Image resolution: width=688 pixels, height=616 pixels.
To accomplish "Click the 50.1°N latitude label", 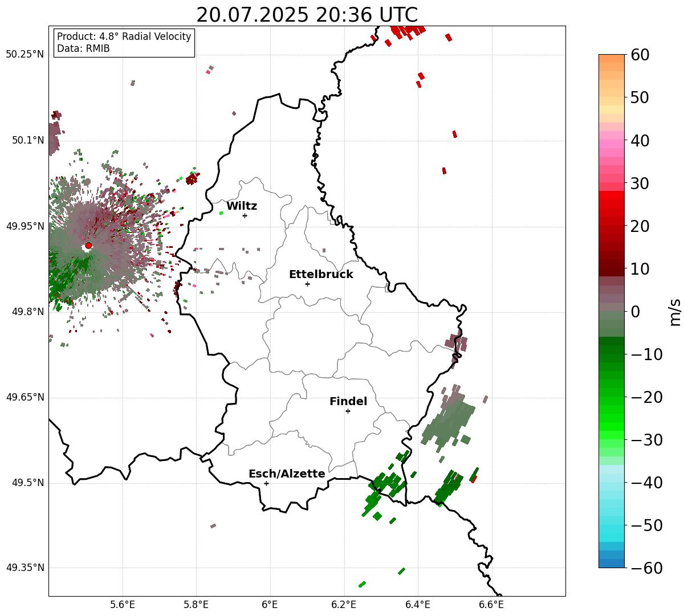I will point(27,140).
